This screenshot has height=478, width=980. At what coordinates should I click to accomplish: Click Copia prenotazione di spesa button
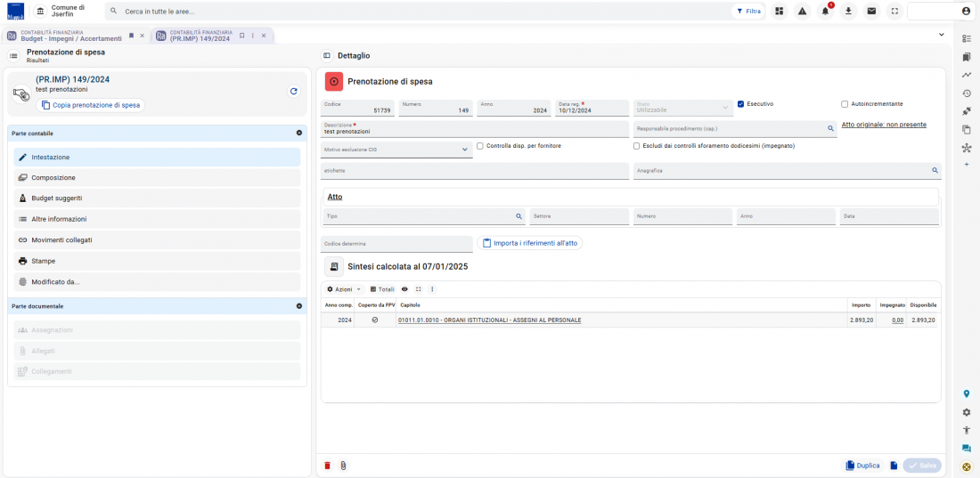click(x=90, y=105)
